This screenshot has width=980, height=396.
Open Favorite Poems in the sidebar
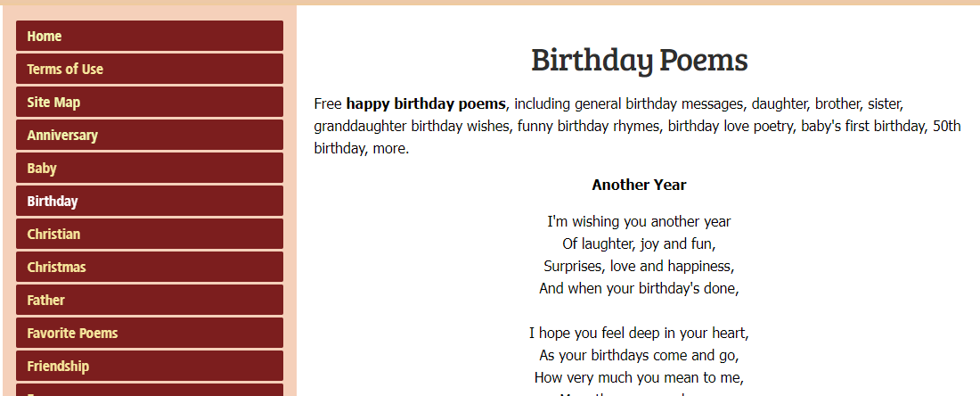pyautogui.click(x=72, y=334)
